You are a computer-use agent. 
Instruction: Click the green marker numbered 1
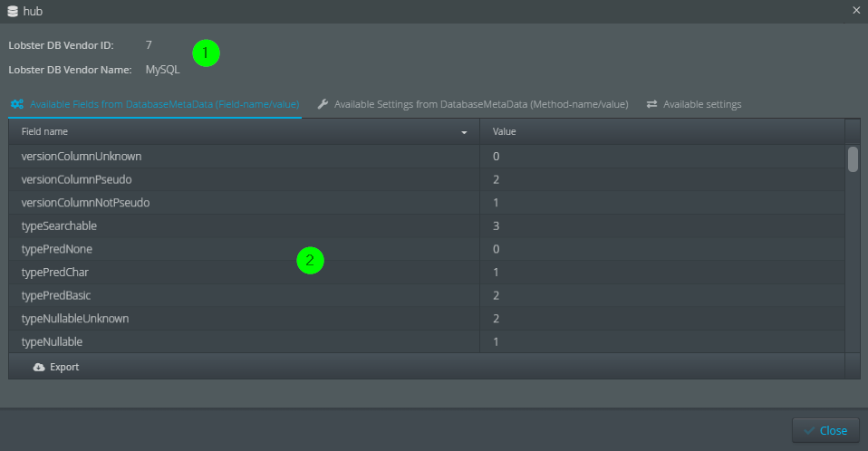[x=206, y=53]
